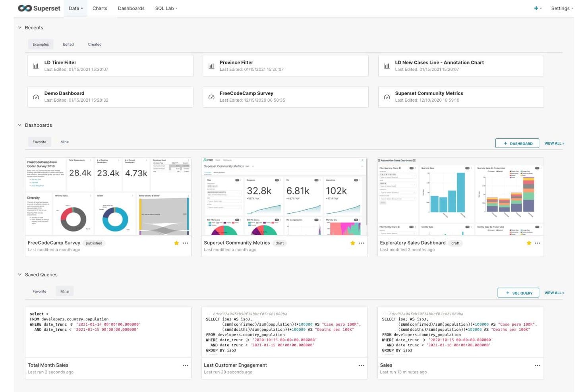Switch to Favorite tab under Saved Queries

tap(39, 292)
